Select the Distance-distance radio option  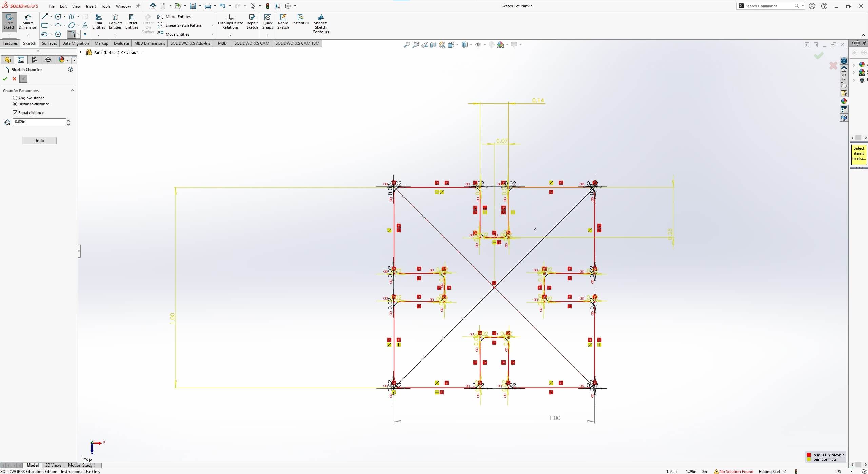tap(15, 104)
